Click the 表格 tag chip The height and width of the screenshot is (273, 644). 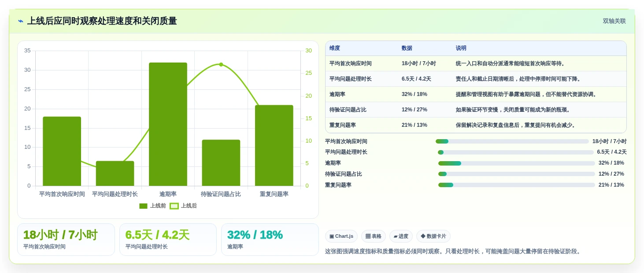click(374, 236)
